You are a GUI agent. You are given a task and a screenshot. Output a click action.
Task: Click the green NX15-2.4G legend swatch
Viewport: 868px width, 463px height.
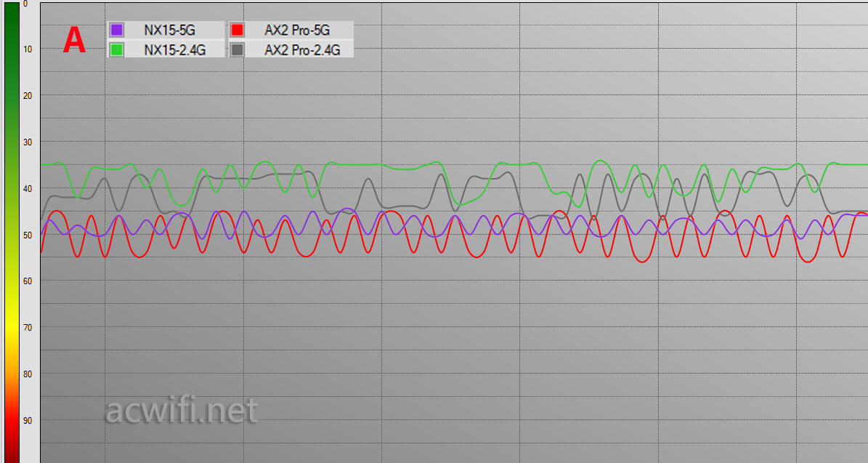click(116, 50)
